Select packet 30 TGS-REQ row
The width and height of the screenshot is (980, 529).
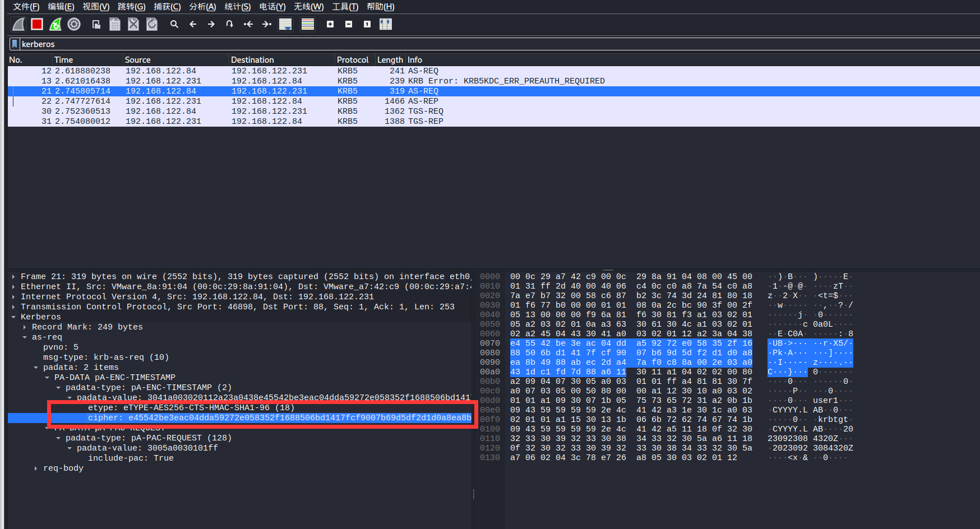tap(493, 112)
